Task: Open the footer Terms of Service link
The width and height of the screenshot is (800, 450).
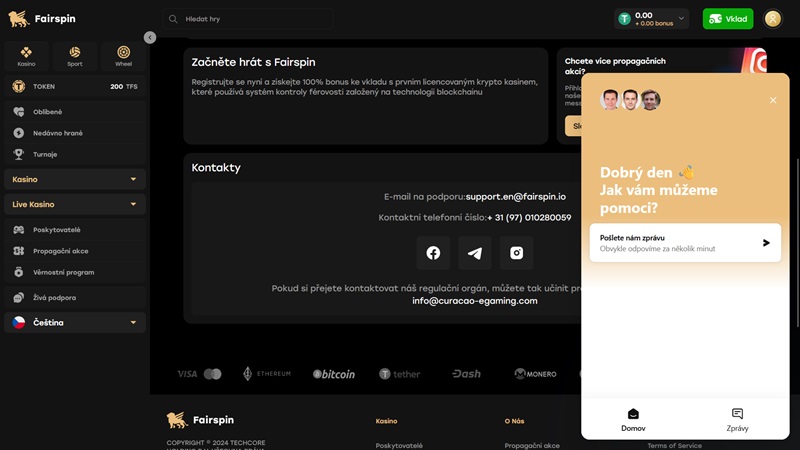Action: 674,445
